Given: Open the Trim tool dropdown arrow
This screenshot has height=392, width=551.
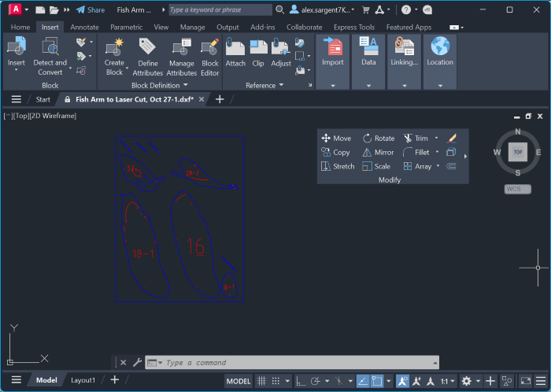Looking at the screenshot, I should point(437,139).
